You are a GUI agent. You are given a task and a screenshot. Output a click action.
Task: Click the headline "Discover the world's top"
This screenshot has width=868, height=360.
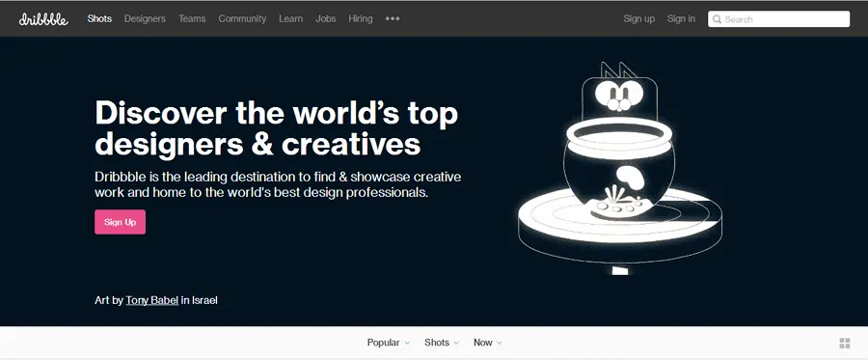click(276, 113)
